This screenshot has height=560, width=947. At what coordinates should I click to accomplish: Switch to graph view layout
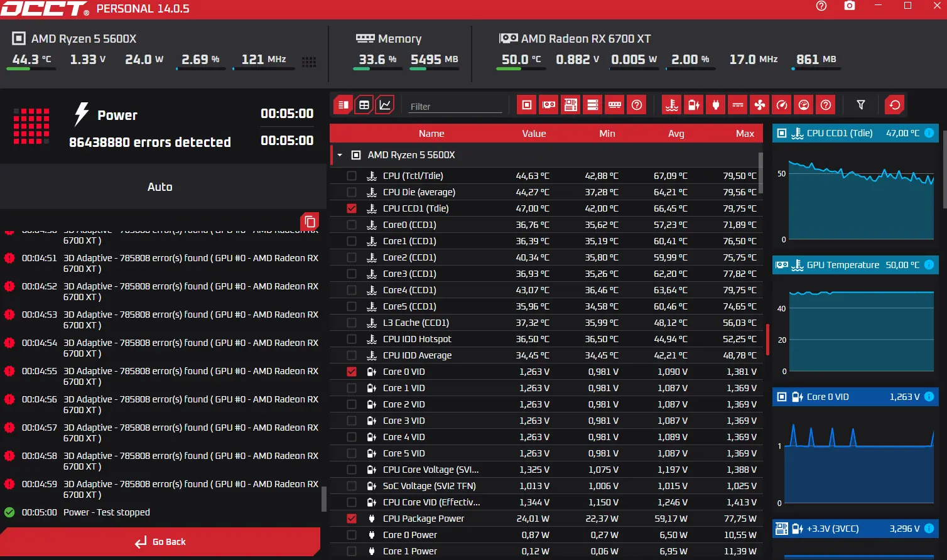[385, 105]
